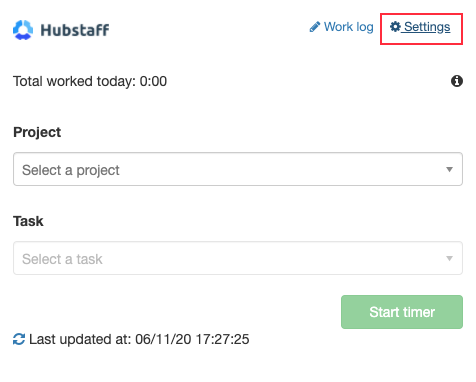Click the info circle icon
Viewport: 476px width, 382px height.
pyautogui.click(x=457, y=81)
